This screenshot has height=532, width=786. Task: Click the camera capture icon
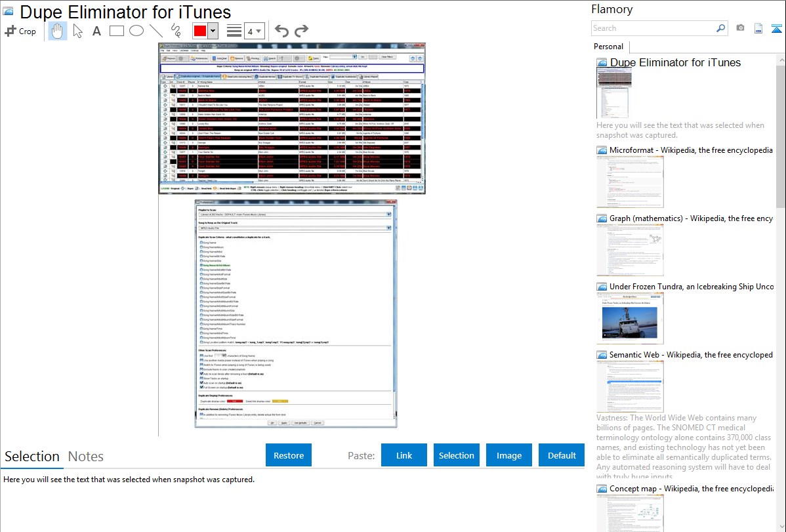point(740,28)
